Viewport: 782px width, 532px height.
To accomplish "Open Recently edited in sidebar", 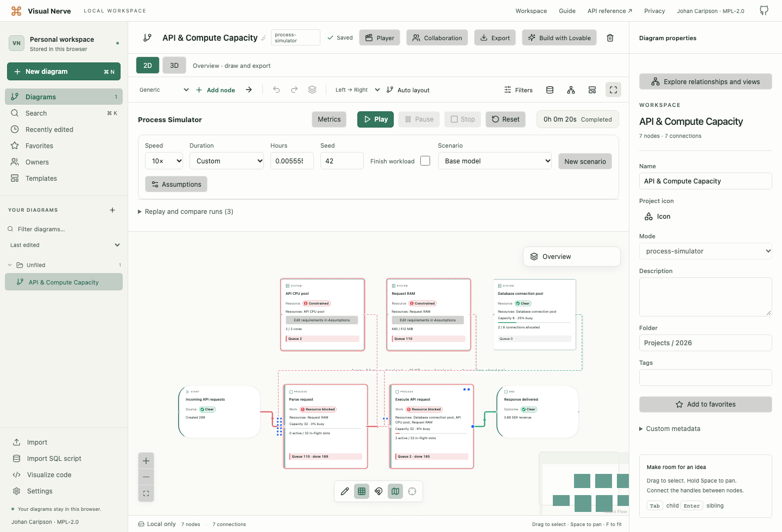I will click(64, 129).
